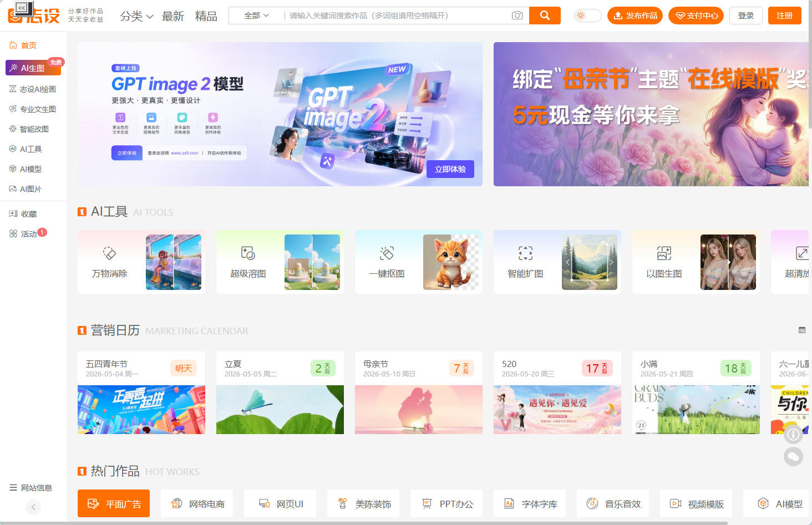
Task: Click the 注册 register button
Action: click(x=785, y=16)
